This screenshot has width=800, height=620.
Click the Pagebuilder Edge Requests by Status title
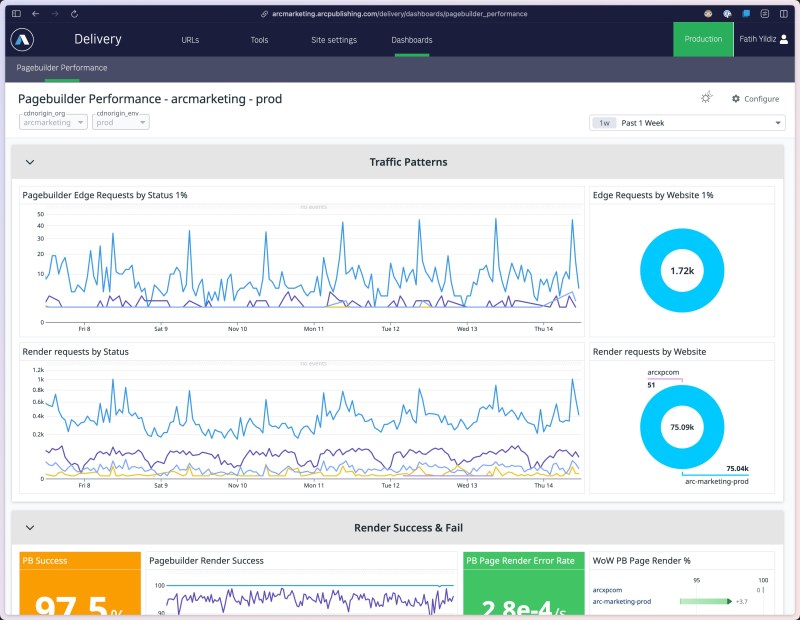(105, 195)
